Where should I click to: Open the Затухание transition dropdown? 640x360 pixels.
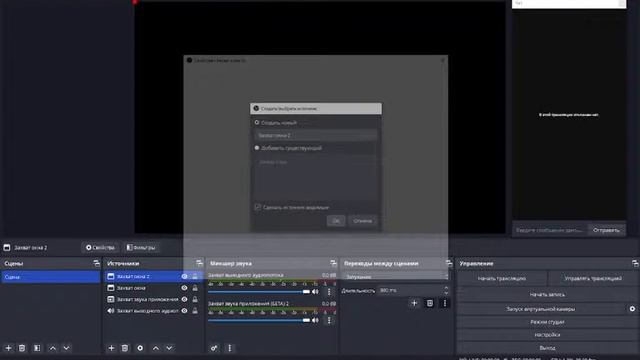tap(395, 276)
